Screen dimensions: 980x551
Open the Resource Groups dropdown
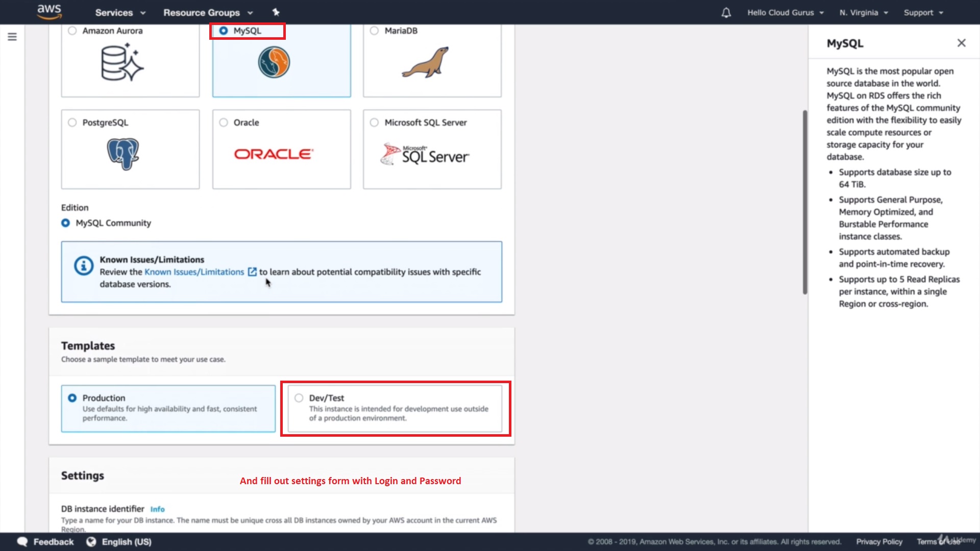(208, 13)
